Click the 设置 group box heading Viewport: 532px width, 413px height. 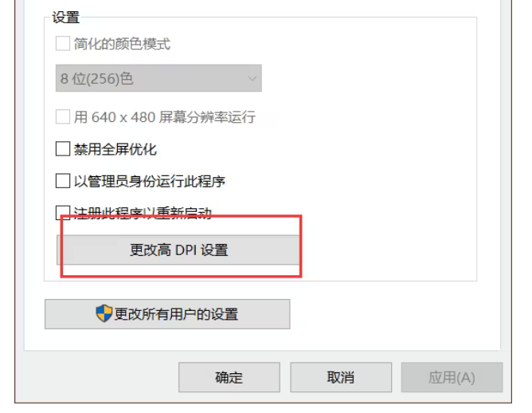[66, 18]
